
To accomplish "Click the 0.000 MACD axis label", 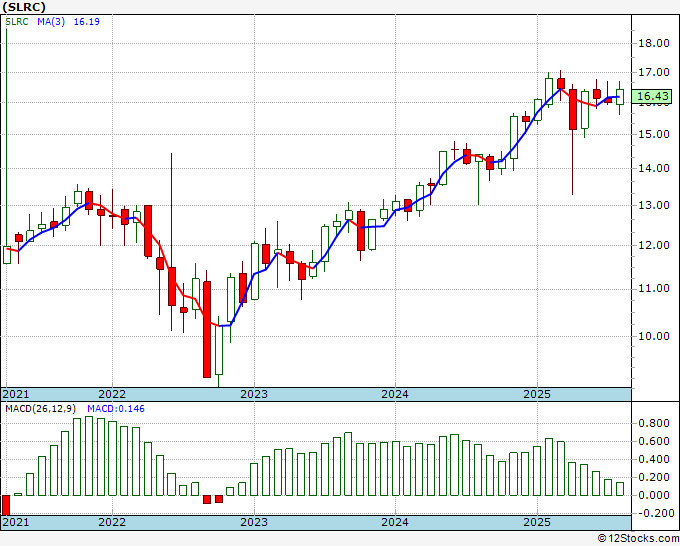I will tap(654, 495).
